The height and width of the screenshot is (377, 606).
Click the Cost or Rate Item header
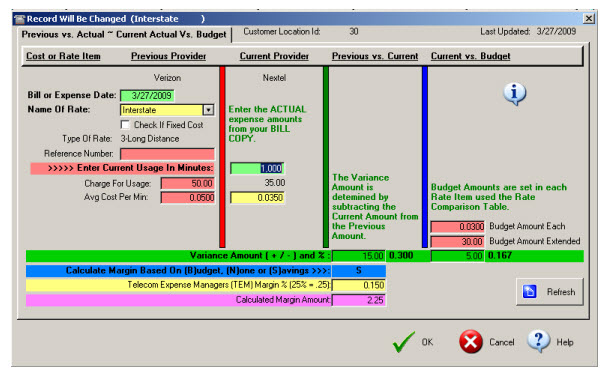click(x=63, y=56)
